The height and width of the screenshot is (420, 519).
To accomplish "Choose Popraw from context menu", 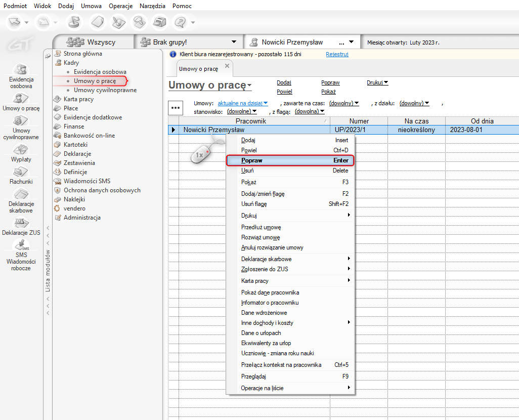I will coord(289,160).
